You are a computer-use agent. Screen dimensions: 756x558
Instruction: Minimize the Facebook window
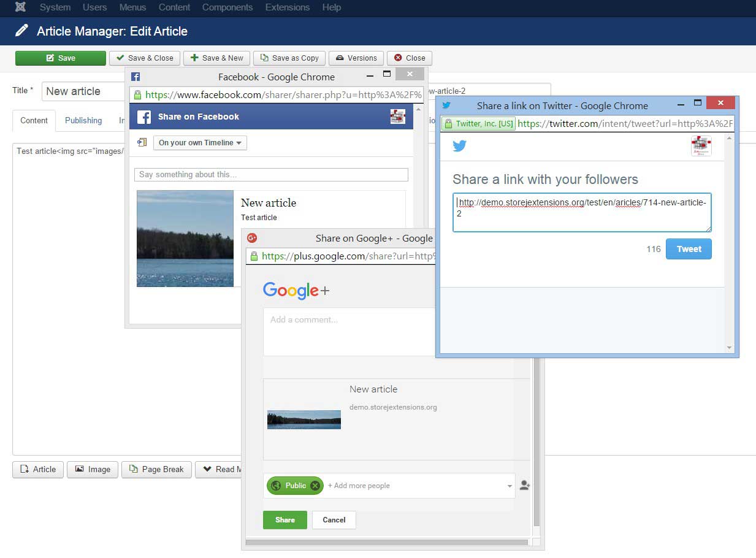click(x=370, y=76)
